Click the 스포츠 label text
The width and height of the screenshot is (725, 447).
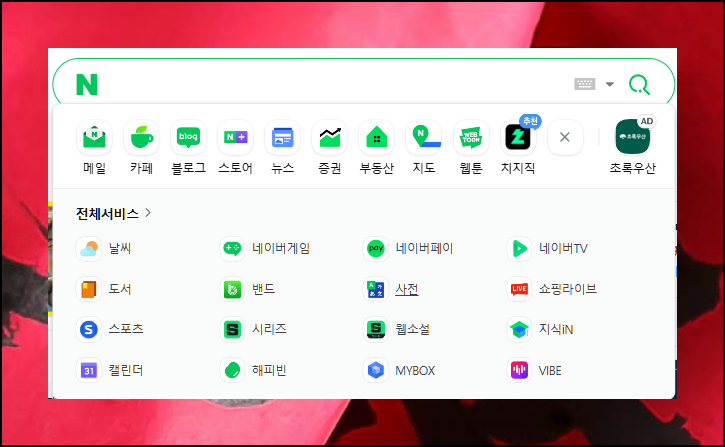pyautogui.click(x=126, y=330)
